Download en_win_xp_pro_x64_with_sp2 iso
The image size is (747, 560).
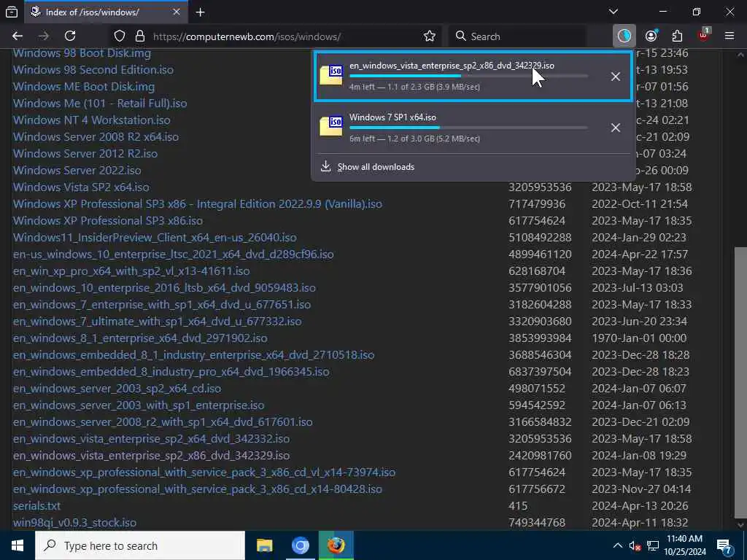click(x=131, y=271)
